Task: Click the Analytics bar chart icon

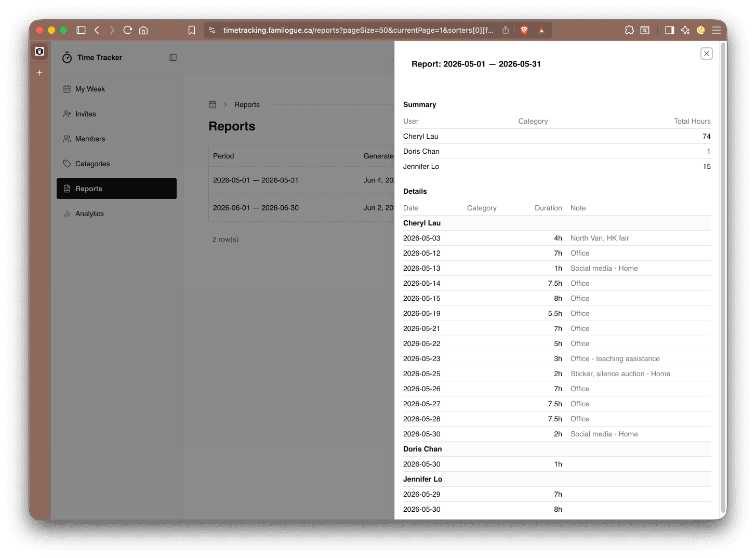Action: [67, 214]
